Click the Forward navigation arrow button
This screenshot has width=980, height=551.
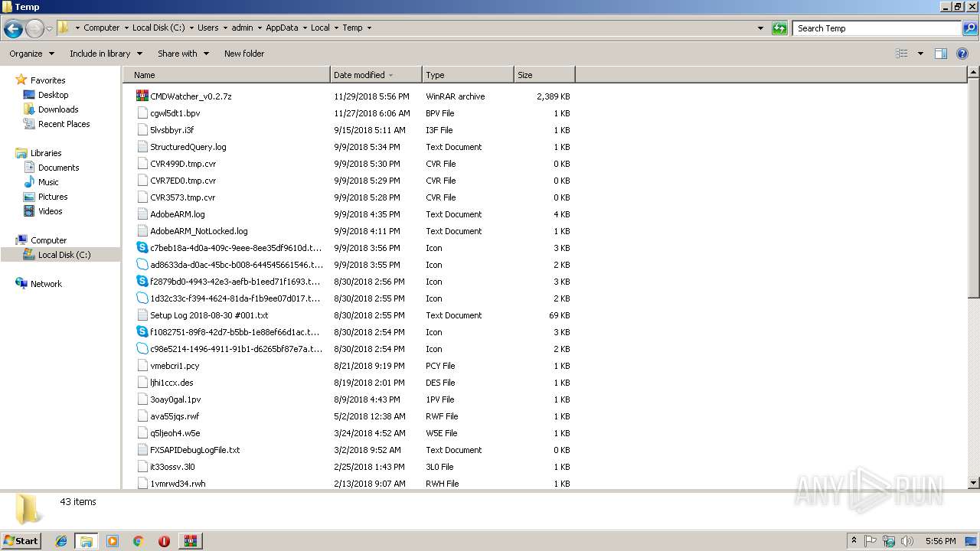point(34,28)
